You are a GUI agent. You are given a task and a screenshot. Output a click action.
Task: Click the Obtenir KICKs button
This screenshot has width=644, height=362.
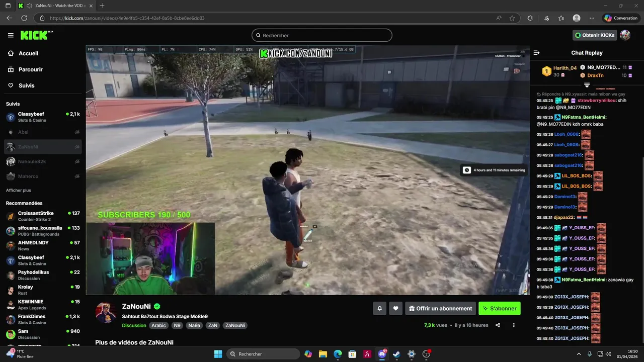click(595, 35)
